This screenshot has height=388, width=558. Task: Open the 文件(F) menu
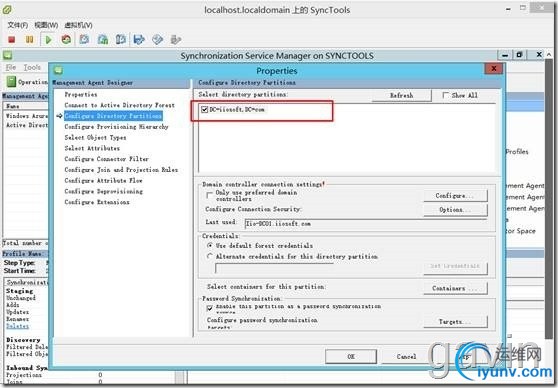(17, 25)
